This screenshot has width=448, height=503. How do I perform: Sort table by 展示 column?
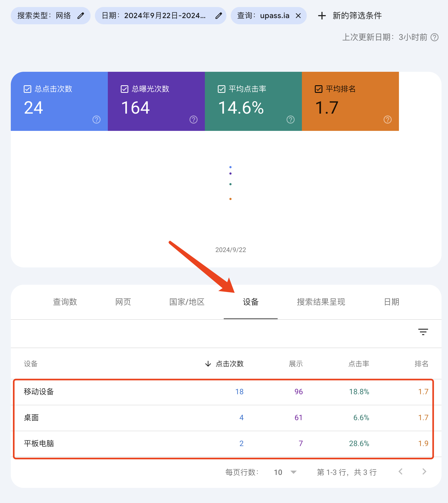pyautogui.click(x=296, y=364)
